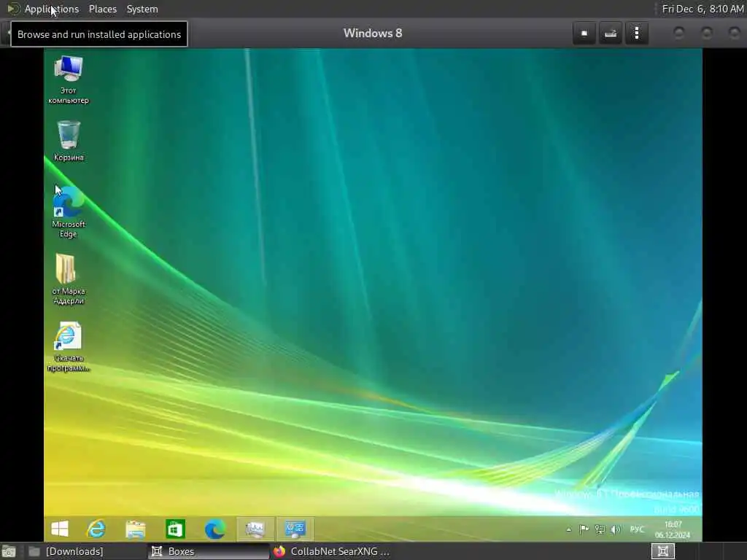Click the Windows taskbar clock showing 06.12.2024
This screenshot has width=747, height=560.
tap(672, 529)
